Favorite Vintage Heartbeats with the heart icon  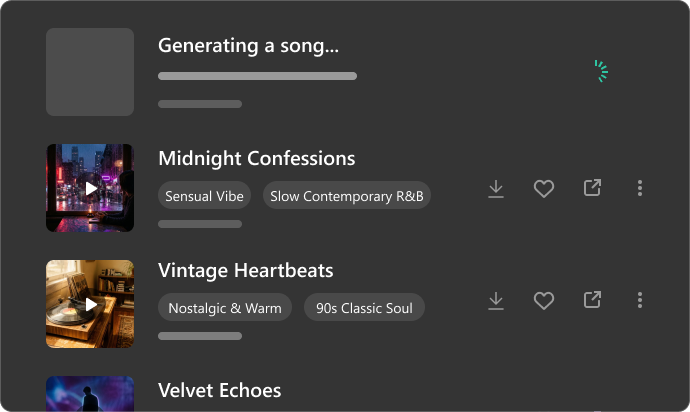tap(543, 301)
